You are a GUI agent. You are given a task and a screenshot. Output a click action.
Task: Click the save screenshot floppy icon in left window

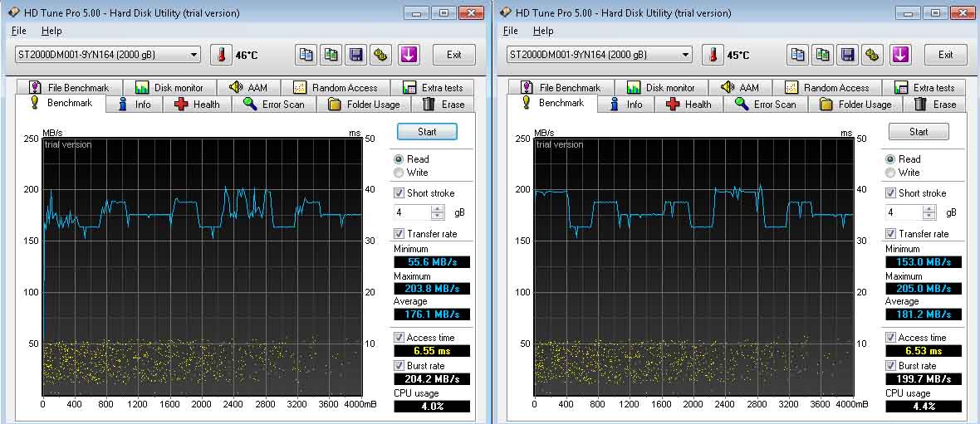356,55
